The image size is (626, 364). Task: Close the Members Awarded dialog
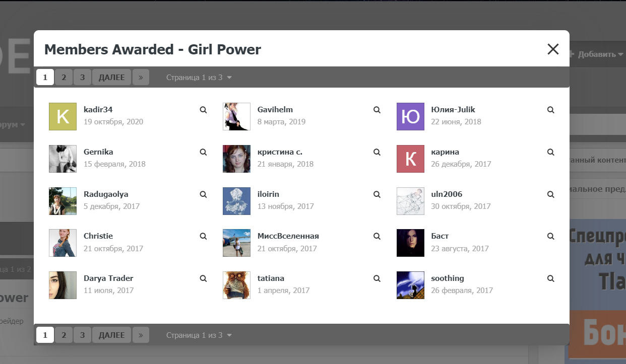click(553, 49)
